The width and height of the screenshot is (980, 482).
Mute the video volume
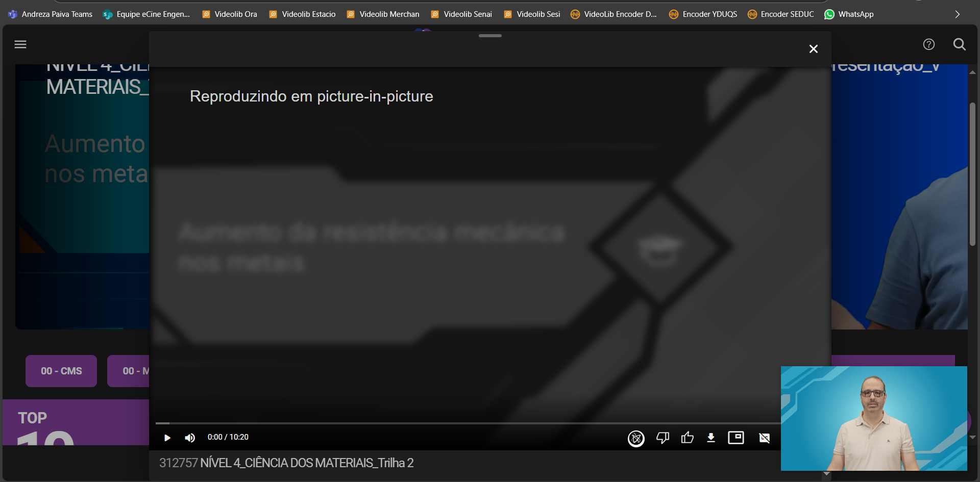click(190, 438)
